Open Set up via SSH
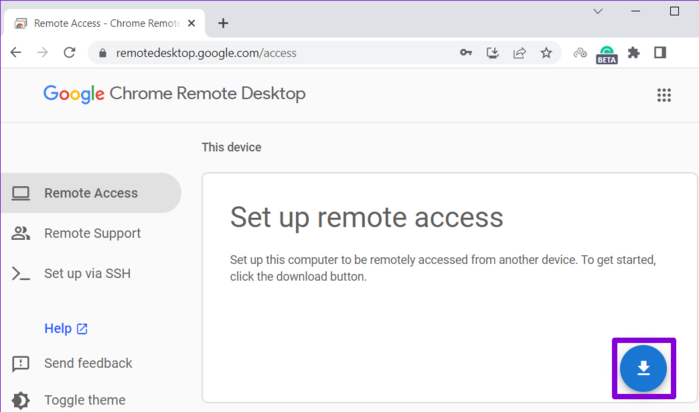Screen dimensions: 699x412 (x=87, y=273)
